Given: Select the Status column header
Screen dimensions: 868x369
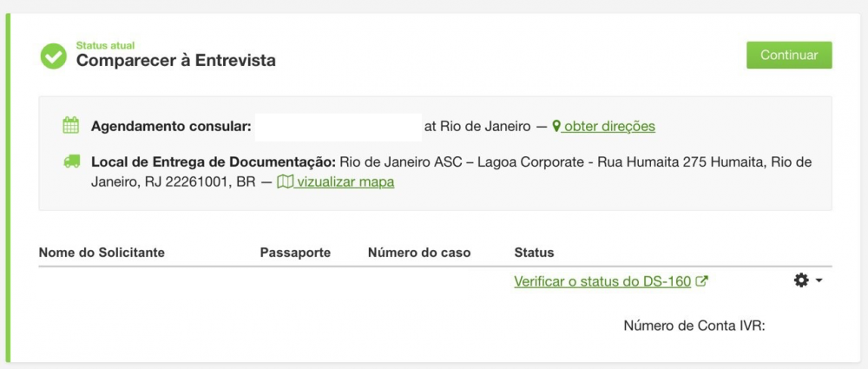Looking at the screenshot, I should click(x=534, y=253).
